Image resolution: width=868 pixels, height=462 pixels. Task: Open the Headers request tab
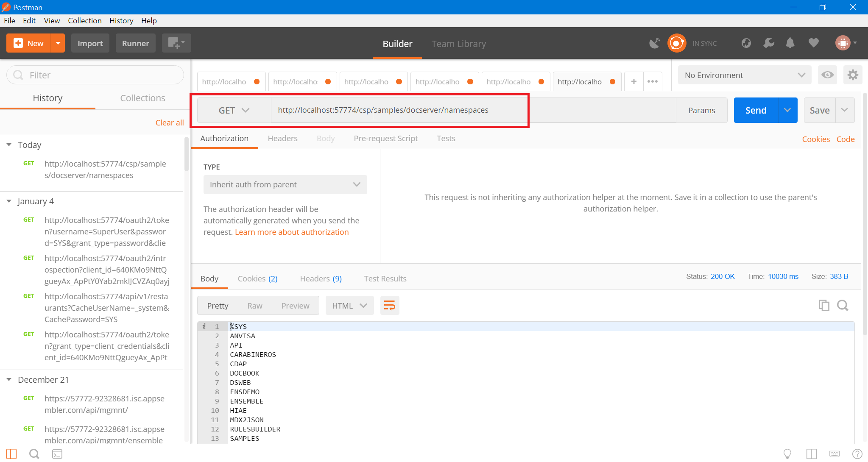[282, 139]
